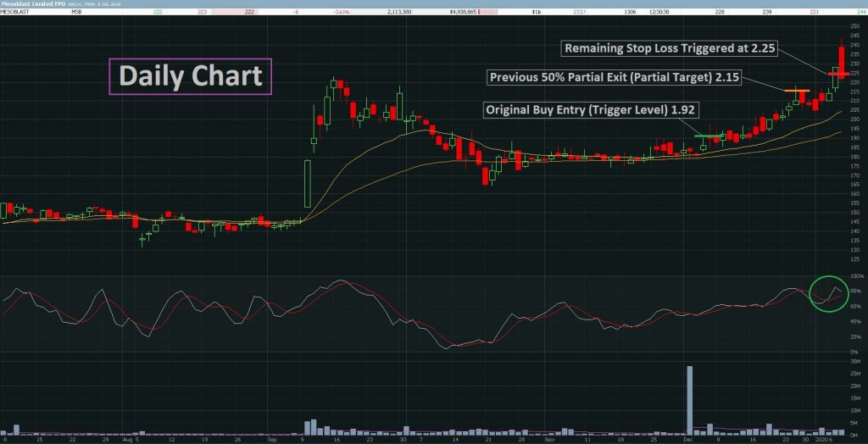Click the 233.7 value in the quote row

[x=579, y=11]
